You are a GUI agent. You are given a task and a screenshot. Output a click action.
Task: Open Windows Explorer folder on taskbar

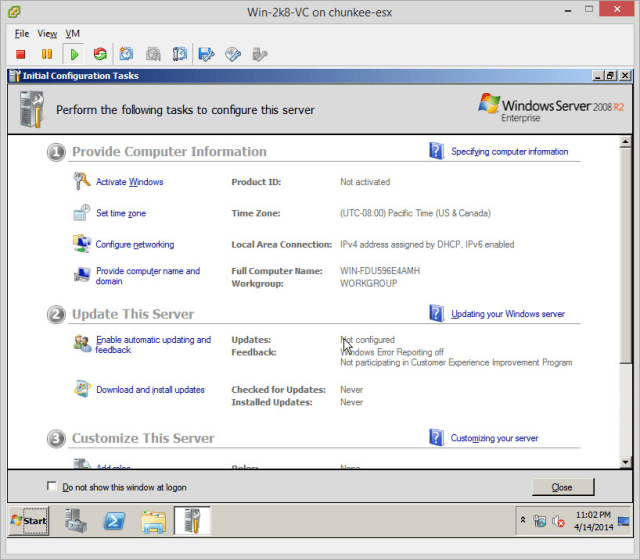click(153, 522)
